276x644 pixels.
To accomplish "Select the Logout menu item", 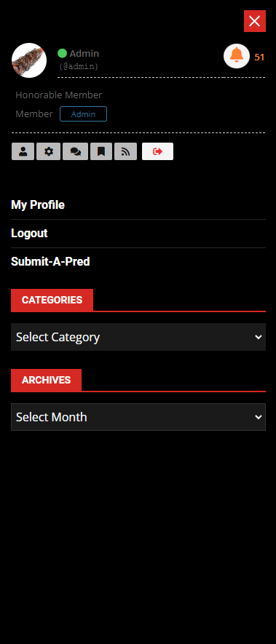I will [x=29, y=234].
